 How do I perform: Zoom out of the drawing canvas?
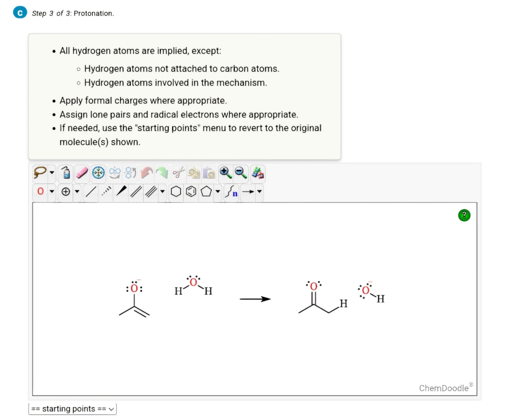point(241,173)
